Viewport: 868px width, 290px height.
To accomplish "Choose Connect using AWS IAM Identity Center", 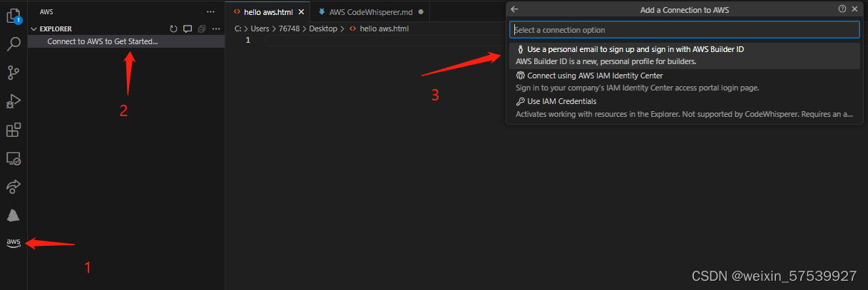I will [x=685, y=82].
